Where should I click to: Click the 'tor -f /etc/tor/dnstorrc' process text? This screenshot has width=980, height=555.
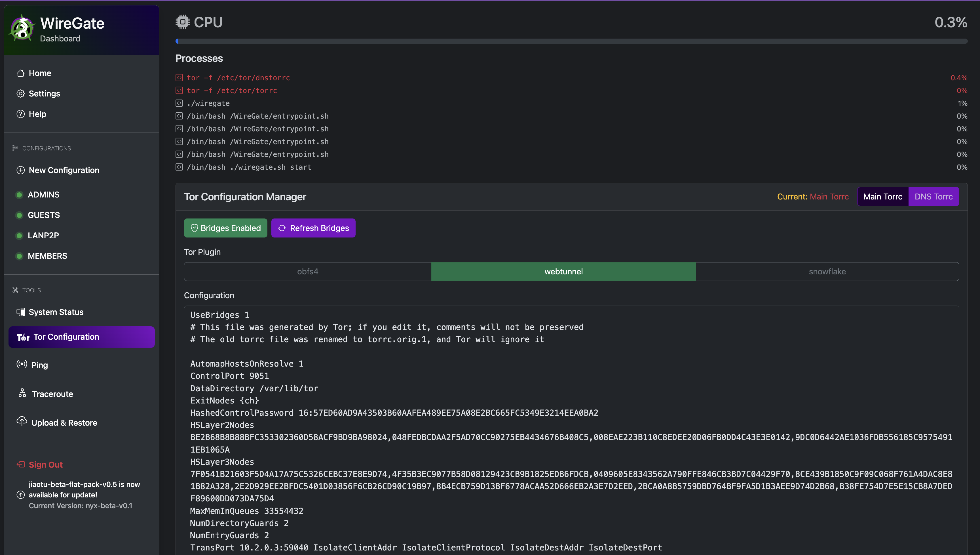pyautogui.click(x=238, y=78)
